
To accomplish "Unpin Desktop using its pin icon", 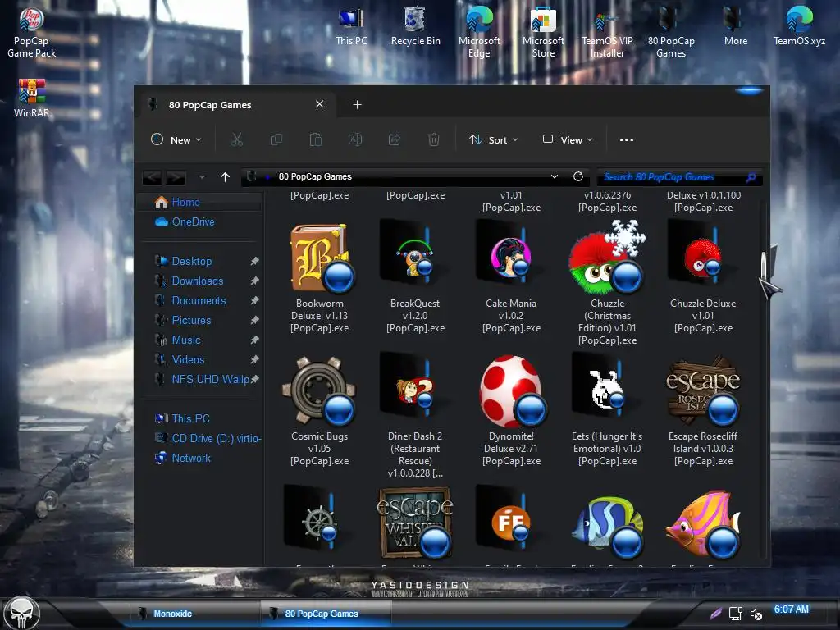I will point(254,262).
